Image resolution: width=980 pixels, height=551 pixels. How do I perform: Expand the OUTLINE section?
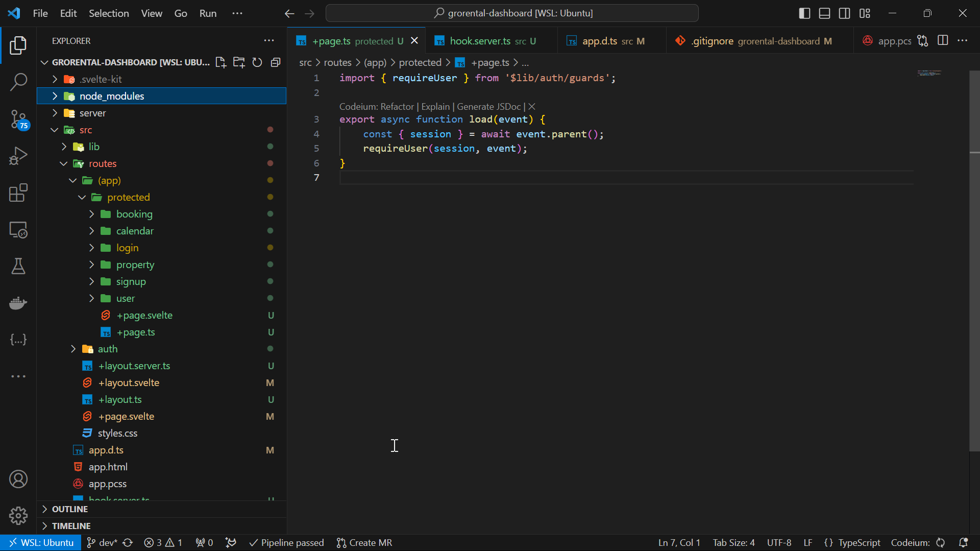161,509
